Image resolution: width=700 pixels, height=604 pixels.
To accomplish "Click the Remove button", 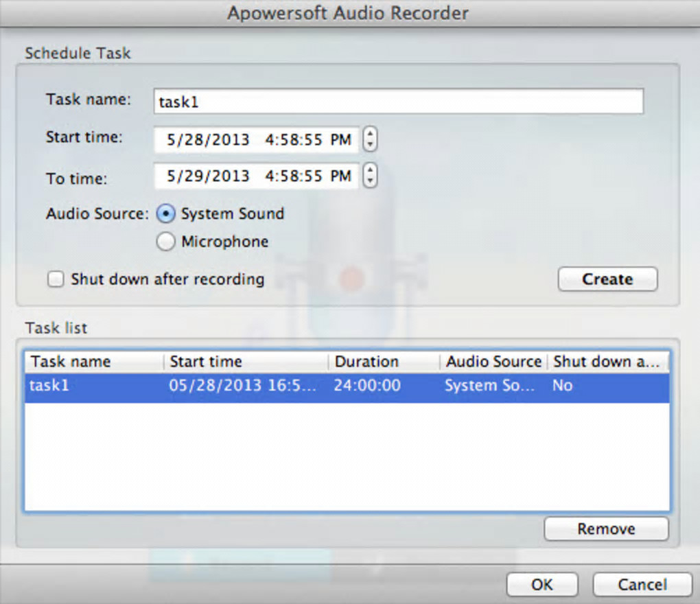I will coord(606,528).
